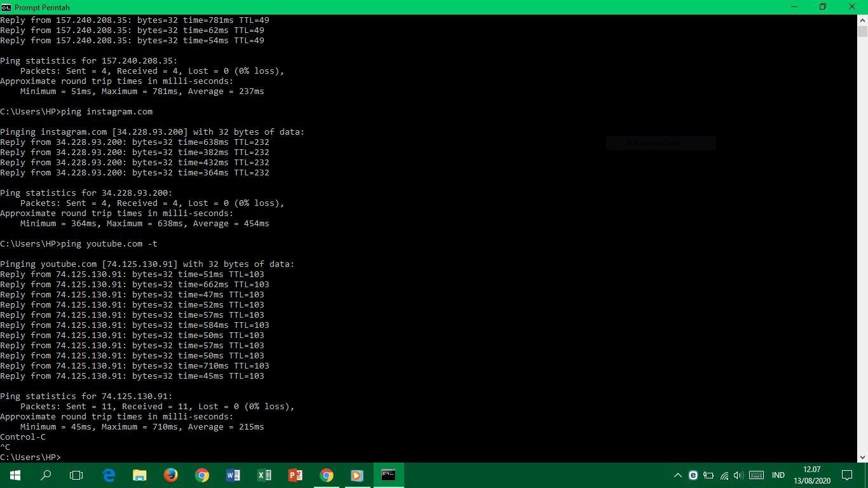Viewport: 868px width, 488px height.
Task: Click 'Minimum = 364ms, Maximum = 638ms' line
Action: (x=145, y=224)
